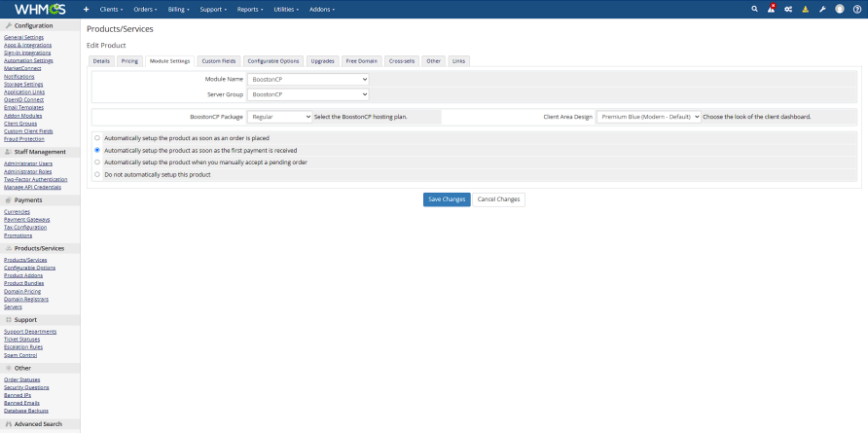The width and height of the screenshot is (868, 433).
Task: Open the automation gears icon
Action: point(788,9)
